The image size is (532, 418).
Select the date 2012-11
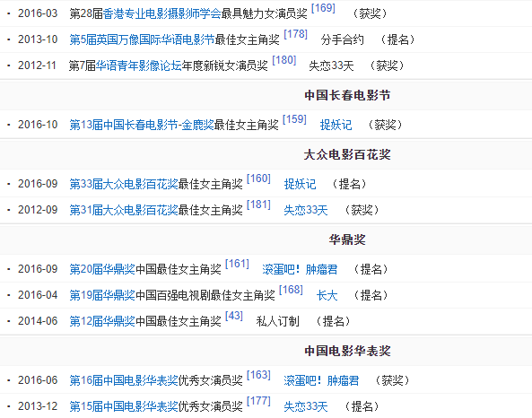pos(37,65)
